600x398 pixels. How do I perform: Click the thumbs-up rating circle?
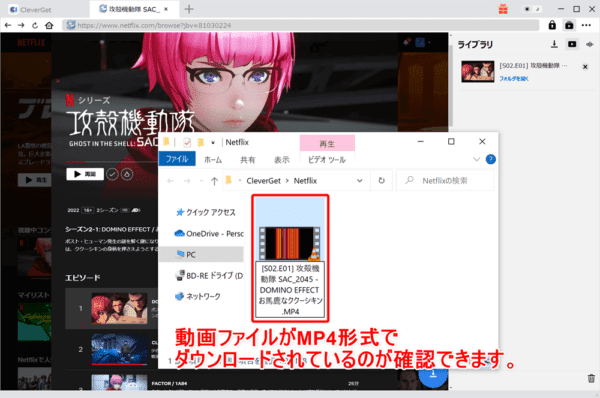pyautogui.click(x=127, y=175)
